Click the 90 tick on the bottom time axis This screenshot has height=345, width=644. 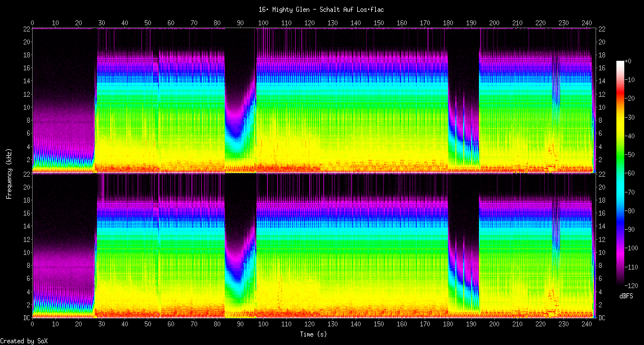pos(240,325)
